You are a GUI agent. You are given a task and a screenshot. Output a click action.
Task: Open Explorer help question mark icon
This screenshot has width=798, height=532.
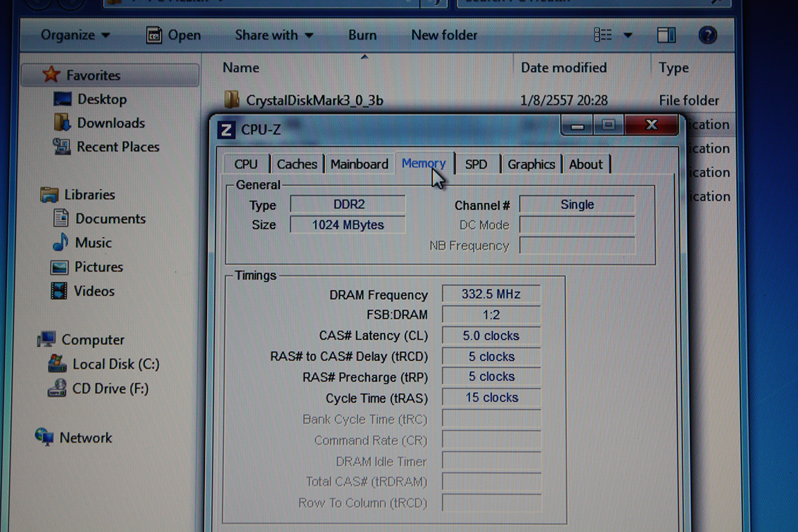(707, 35)
